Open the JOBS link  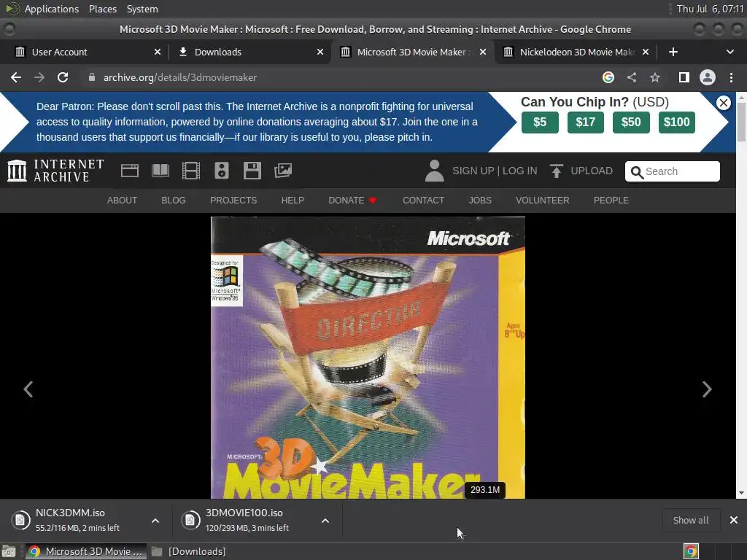tap(480, 201)
